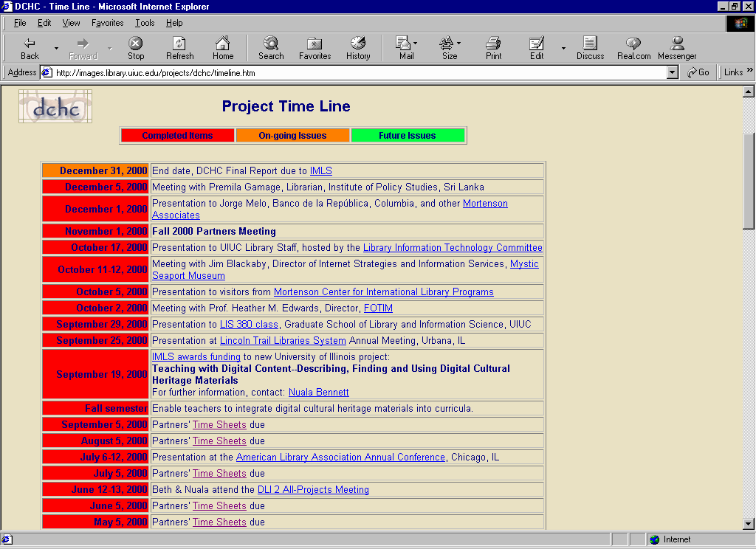Open the Search pane
Screen dimensions: 756x549
pos(271,48)
